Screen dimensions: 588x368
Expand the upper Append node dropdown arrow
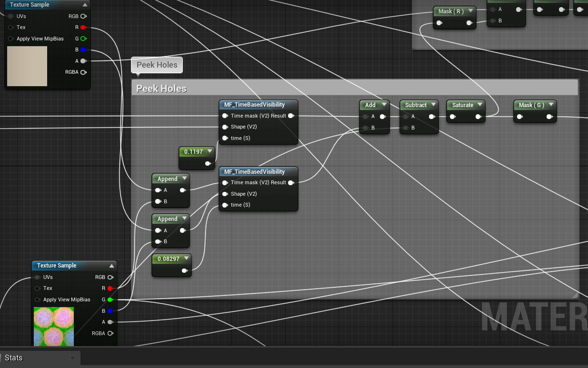pyautogui.click(x=184, y=179)
